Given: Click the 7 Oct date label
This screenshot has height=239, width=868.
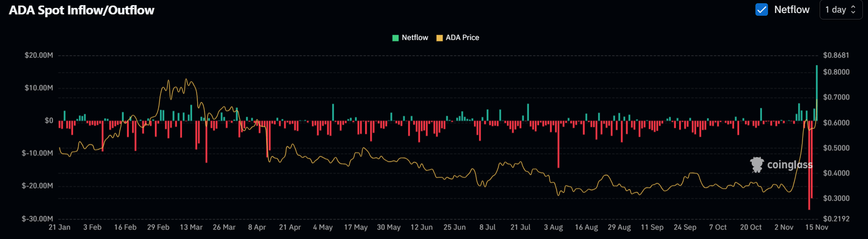Looking at the screenshot, I should [718, 227].
